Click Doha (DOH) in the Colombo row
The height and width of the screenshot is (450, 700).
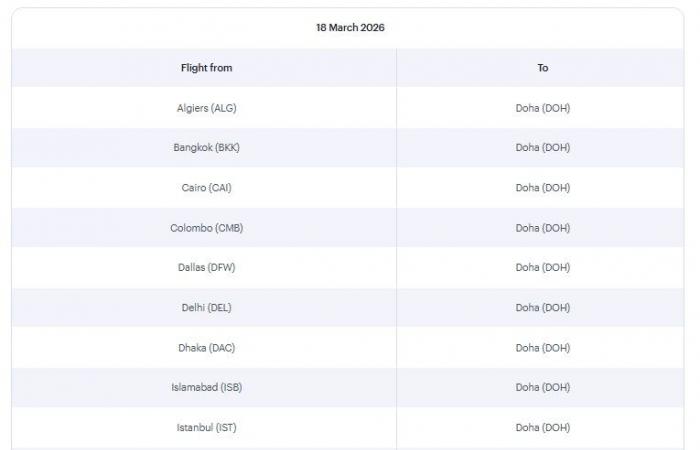tap(543, 228)
